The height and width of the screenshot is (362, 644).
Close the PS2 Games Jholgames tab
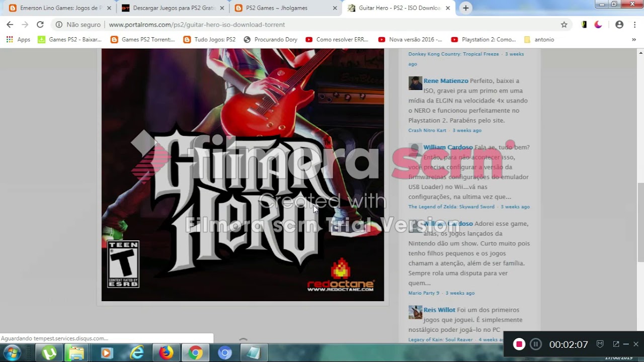coord(335,8)
